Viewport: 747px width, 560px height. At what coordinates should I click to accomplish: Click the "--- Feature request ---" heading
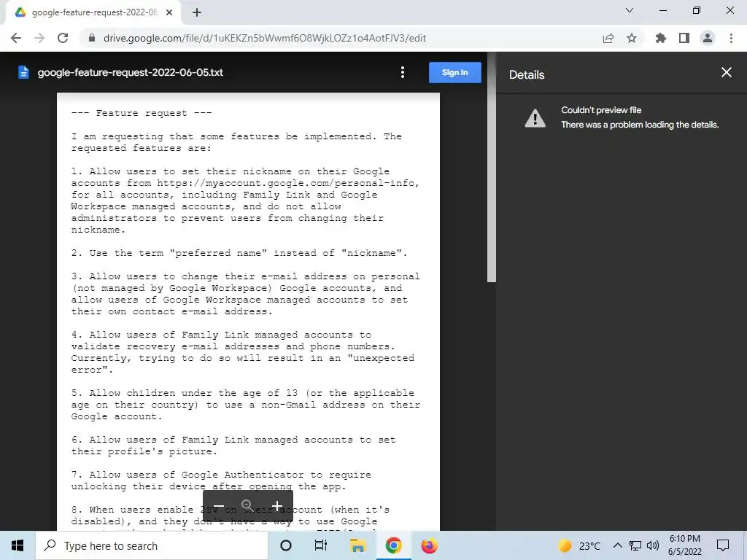click(142, 113)
